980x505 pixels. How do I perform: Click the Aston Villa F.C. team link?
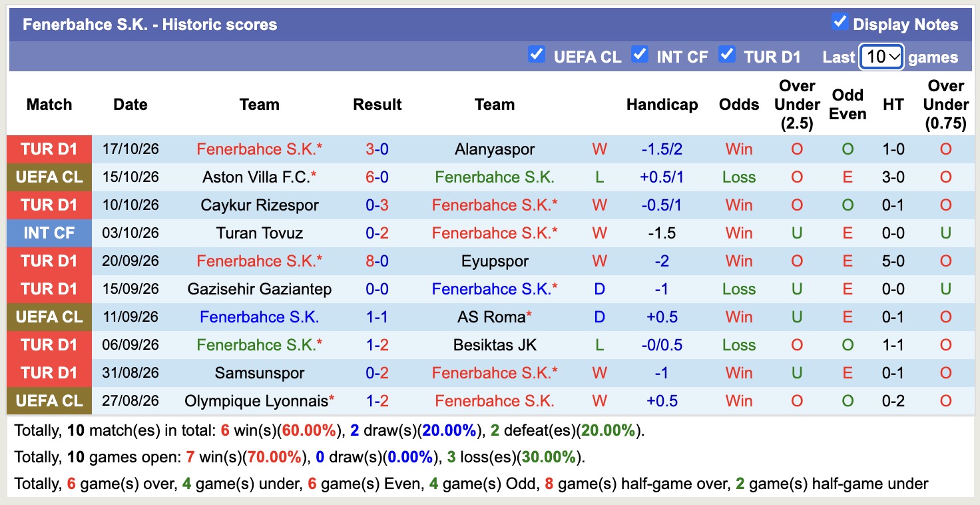pos(256,177)
